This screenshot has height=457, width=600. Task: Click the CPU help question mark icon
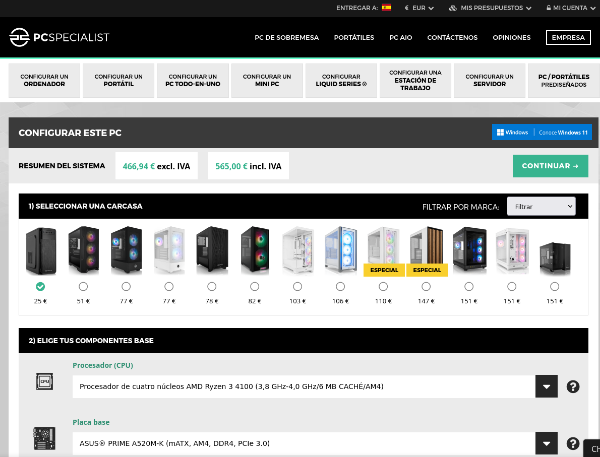pyautogui.click(x=573, y=387)
